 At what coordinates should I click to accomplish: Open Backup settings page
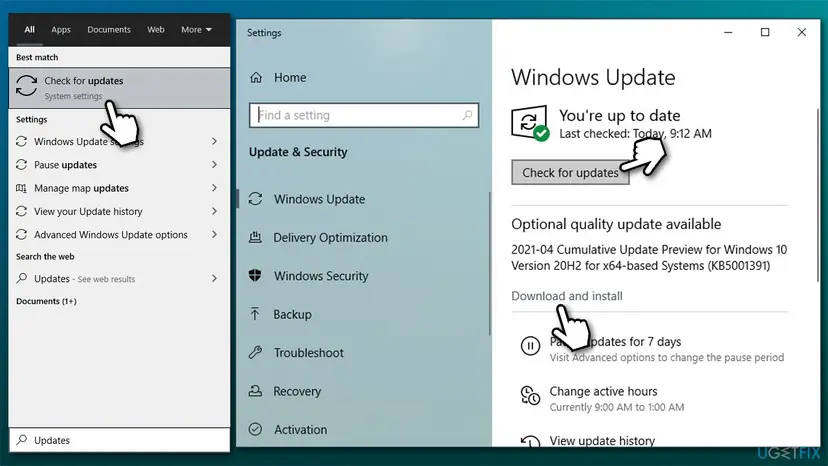(x=292, y=314)
